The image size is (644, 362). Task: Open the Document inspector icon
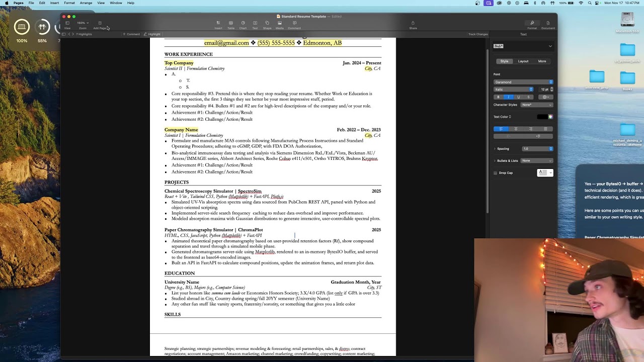coord(548,23)
